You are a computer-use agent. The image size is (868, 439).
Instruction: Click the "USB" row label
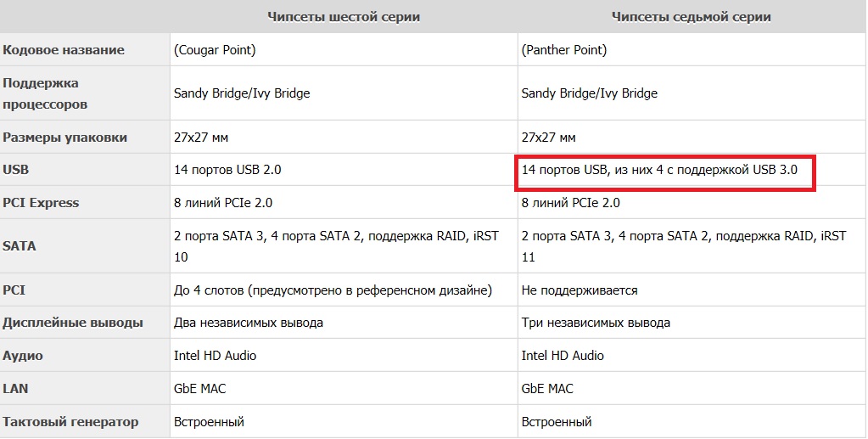[x=16, y=170]
